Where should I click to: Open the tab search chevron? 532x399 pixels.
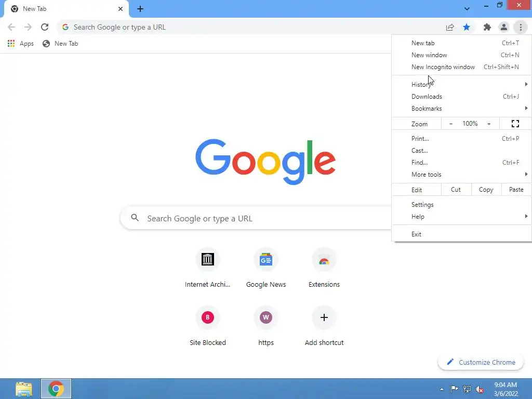(467, 9)
